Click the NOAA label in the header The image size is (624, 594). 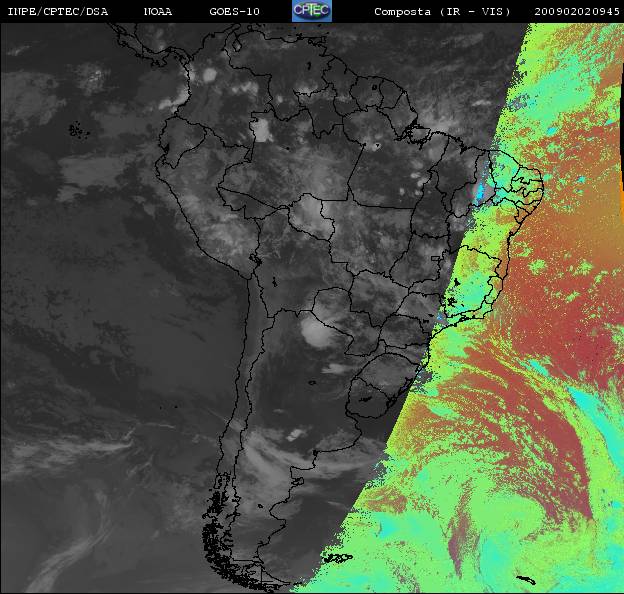tap(158, 12)
